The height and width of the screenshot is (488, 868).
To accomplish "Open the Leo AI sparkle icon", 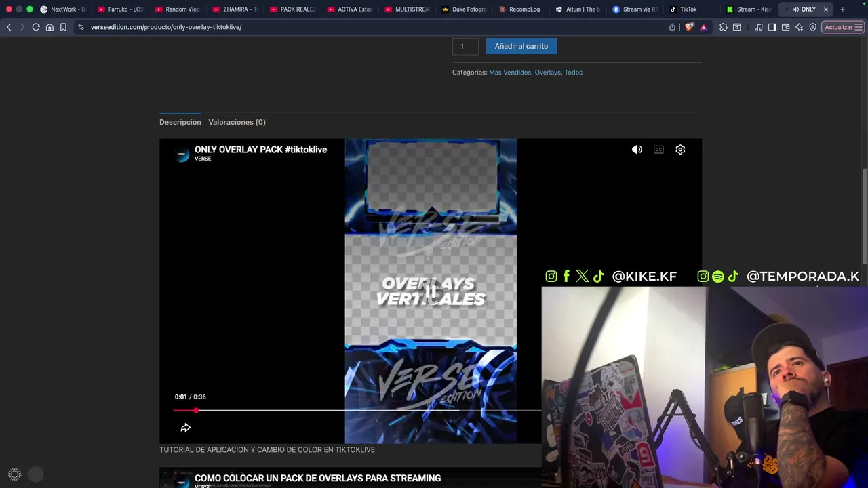I will (799, 27).
